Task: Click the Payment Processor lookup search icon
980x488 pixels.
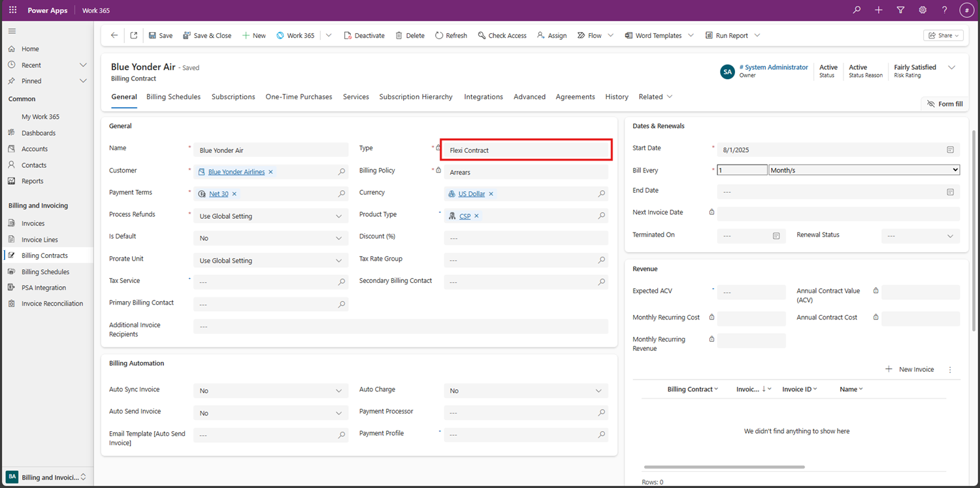Action: pyautogui.click(x=602, y=413)
